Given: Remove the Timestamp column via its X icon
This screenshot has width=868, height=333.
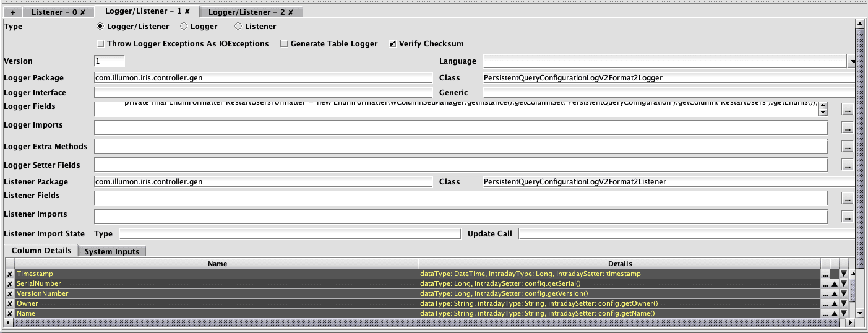Looking at the screenshot, I should pos(9,274).
